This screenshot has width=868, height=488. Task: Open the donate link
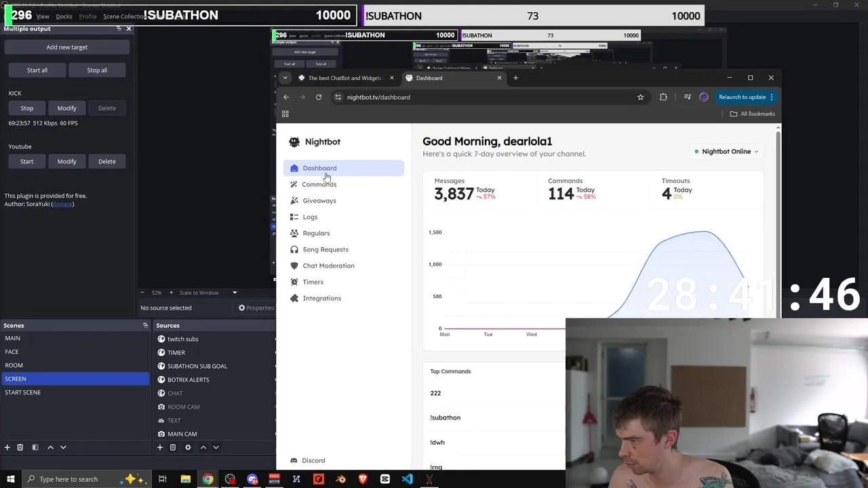(x=62, y=204)
